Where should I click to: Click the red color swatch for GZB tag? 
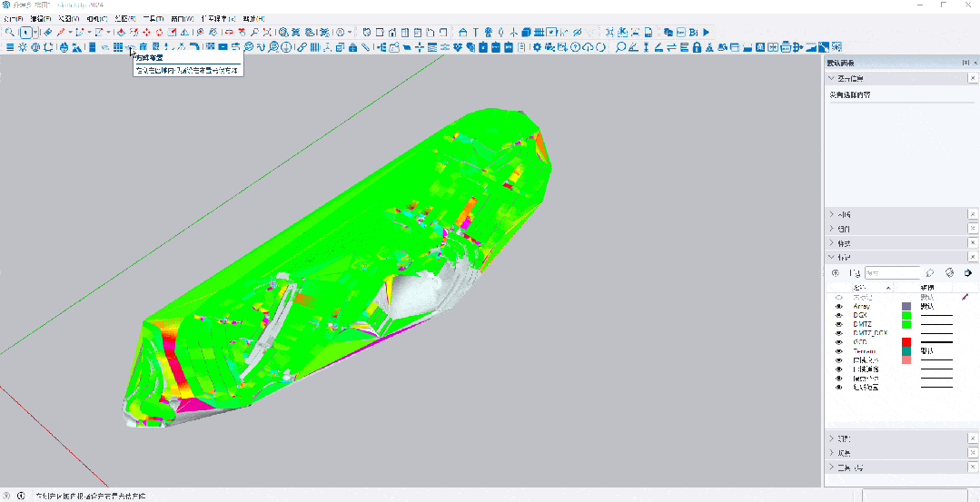coord(906,342)
